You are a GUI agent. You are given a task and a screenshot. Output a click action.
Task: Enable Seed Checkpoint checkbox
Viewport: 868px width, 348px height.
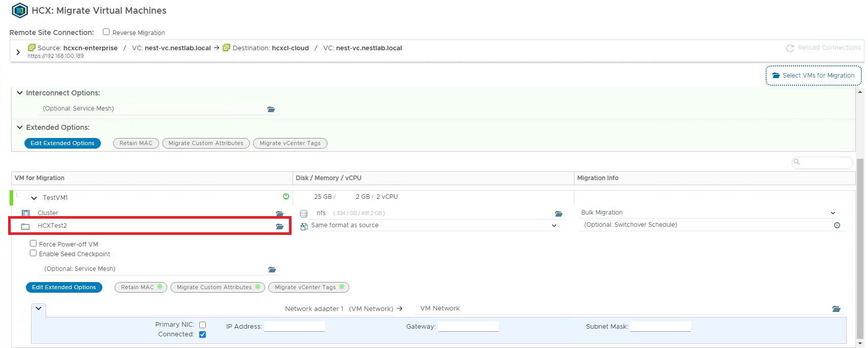tap(33, 253)
